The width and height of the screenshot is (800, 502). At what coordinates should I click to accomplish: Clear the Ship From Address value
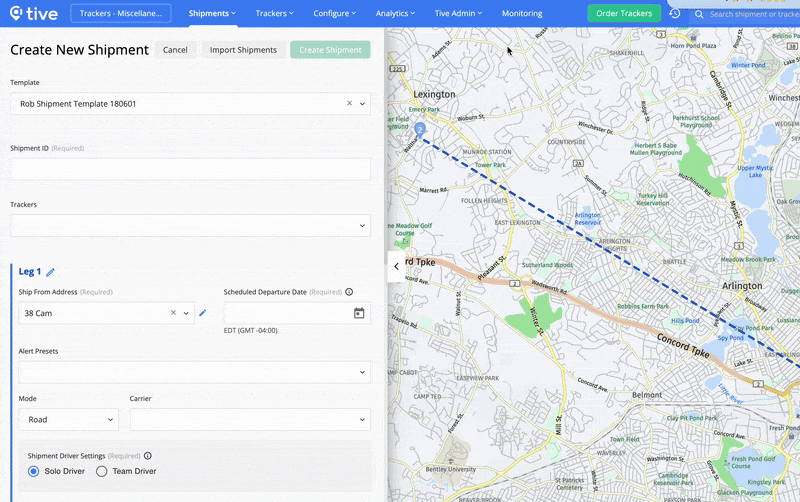pos(172,313)
